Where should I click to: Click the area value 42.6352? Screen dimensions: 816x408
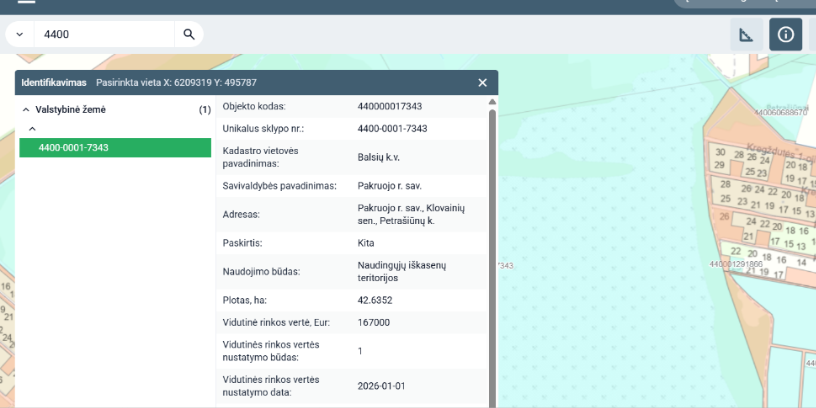[375, 300]
